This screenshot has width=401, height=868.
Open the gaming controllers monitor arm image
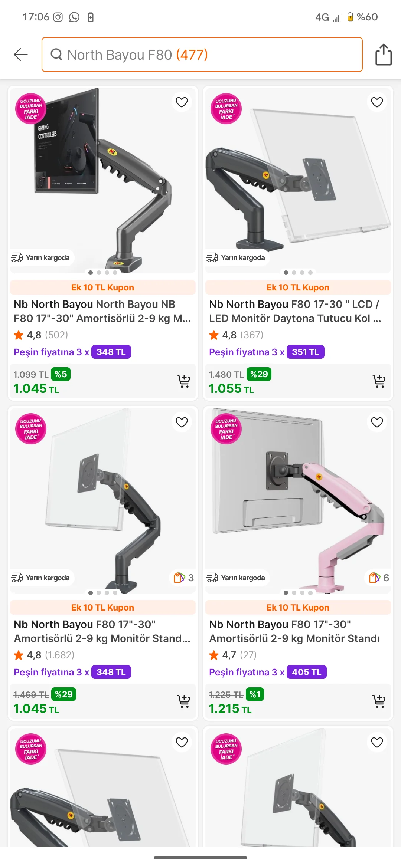click(102, 178)
